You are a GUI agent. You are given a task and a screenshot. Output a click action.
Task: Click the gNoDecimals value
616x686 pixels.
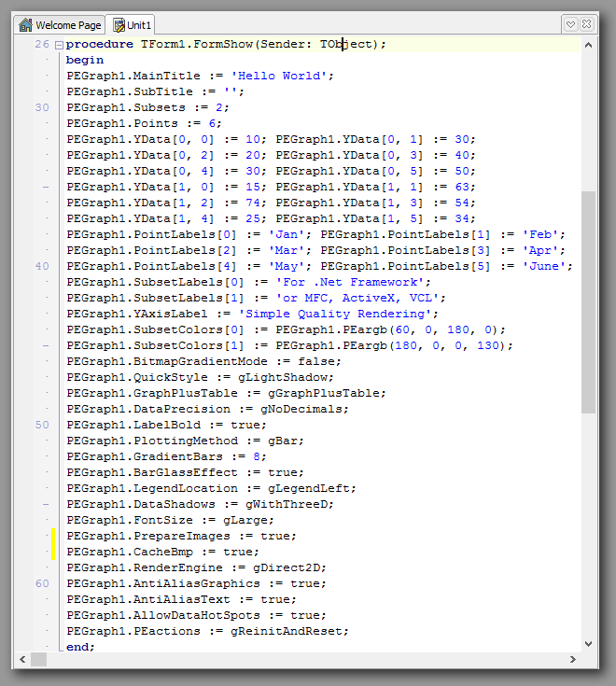coord(301,409)
